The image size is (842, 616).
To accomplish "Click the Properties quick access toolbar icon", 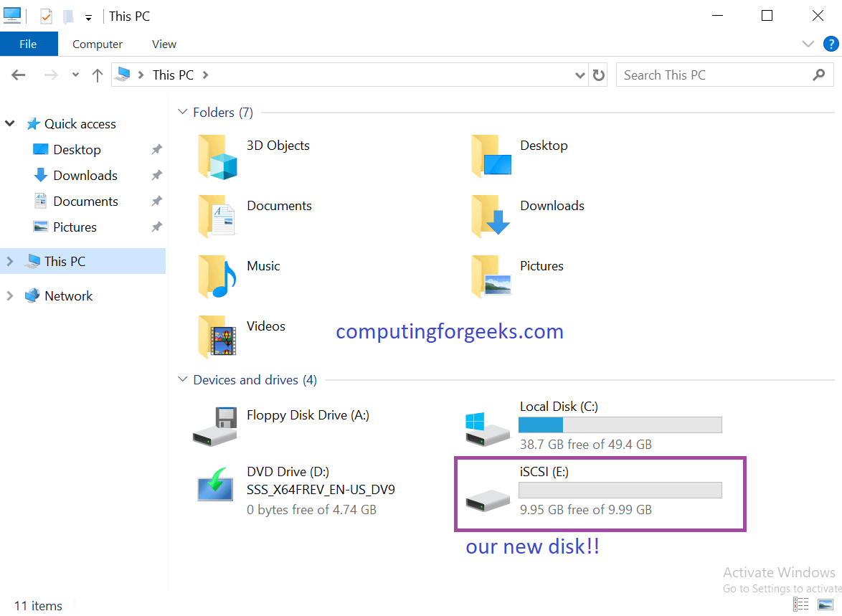I will coord(46,16).
